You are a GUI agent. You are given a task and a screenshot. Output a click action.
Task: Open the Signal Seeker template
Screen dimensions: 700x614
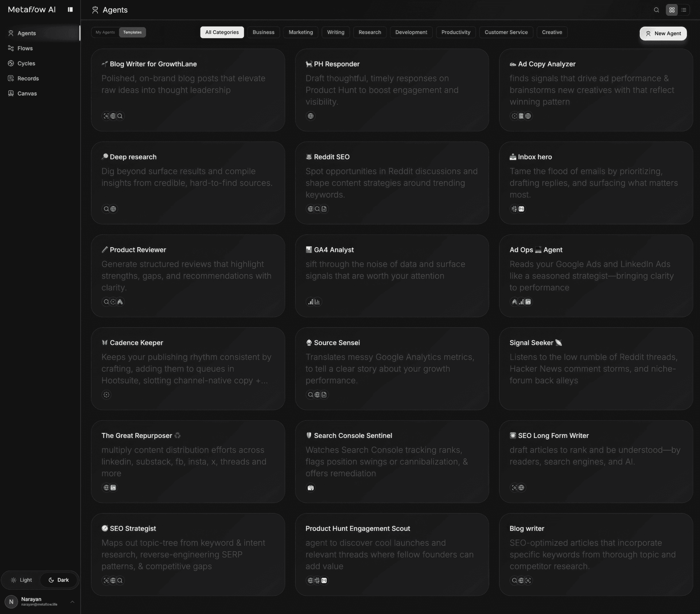pyautogui.click(x=596, y=369)
